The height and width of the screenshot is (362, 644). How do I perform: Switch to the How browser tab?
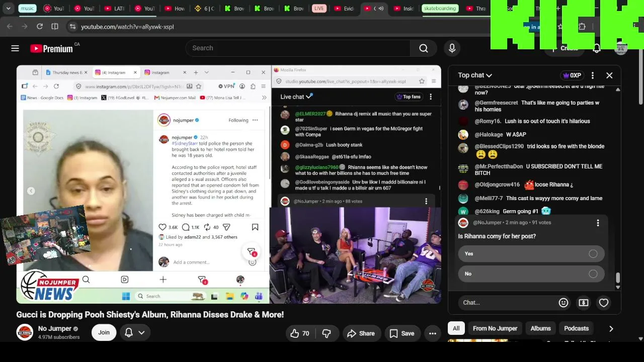(x=176, y=9)
